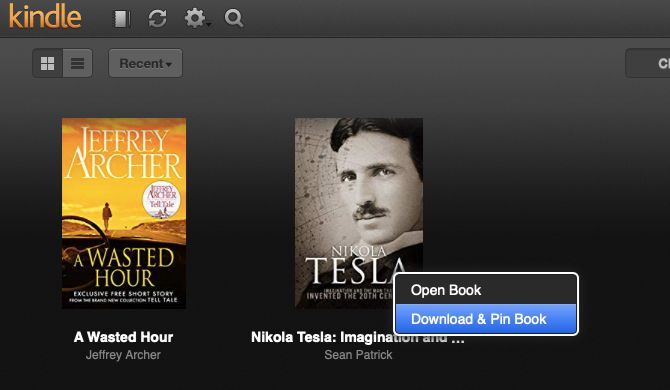Image resolution: width=670 pixels, height=390 pixels.
Task: Switch to grid view
Action: coord(47,63)
